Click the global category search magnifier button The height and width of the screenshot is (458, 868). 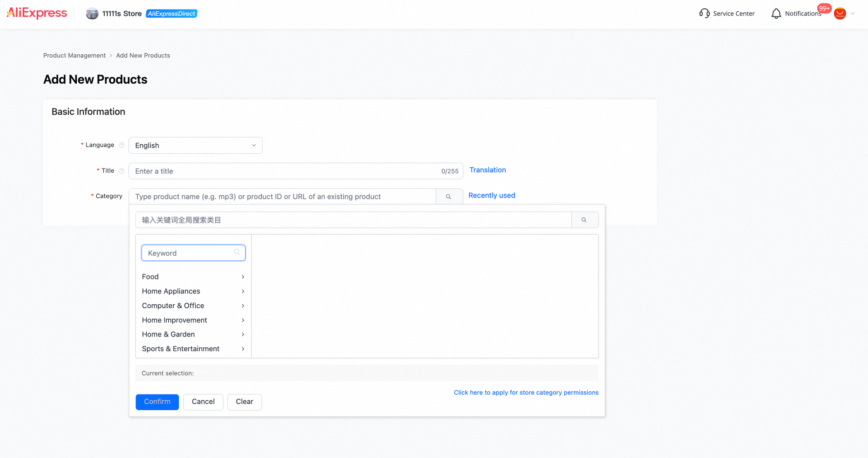click(x=584, y=220)
